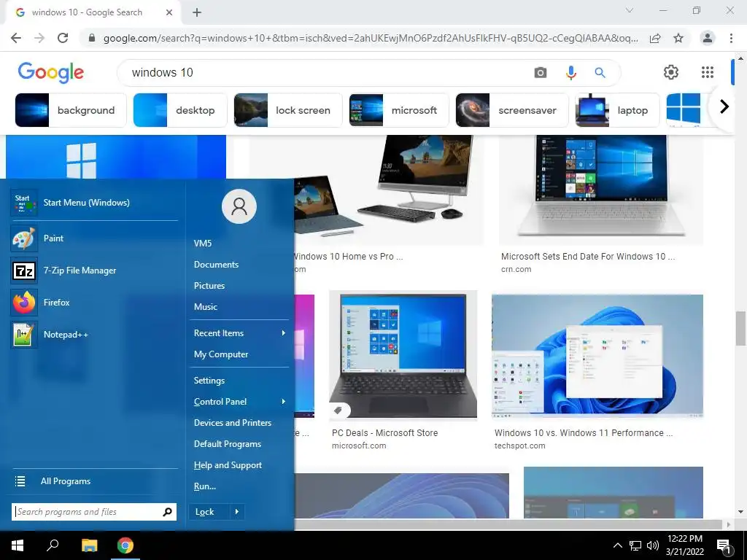Open Music from the start menu
Viewport: 747px width, 560px height.
click(x=205, y=307)
